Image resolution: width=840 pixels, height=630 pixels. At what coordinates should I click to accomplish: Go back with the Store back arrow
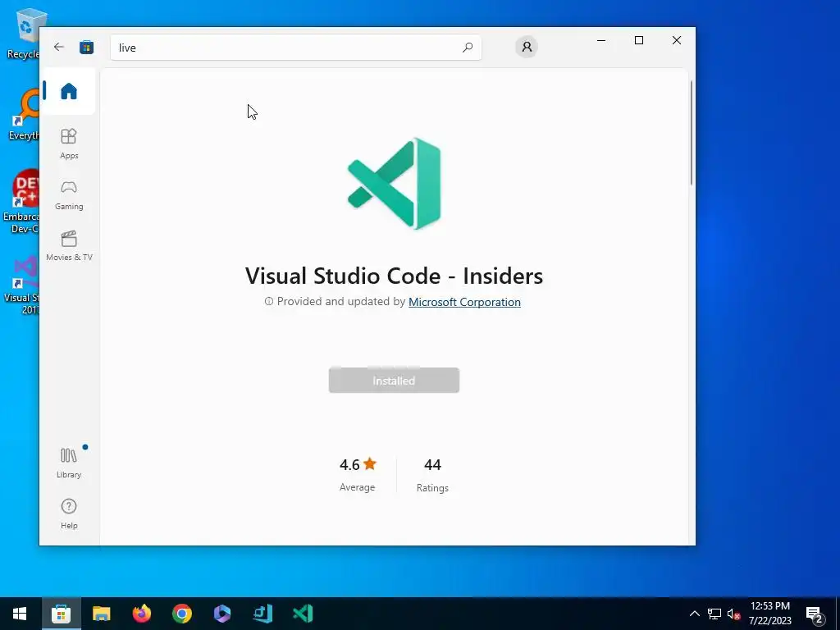tap(59, 47)
